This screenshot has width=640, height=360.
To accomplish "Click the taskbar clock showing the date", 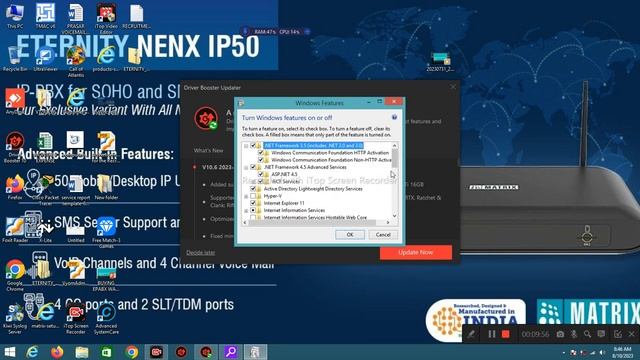I will pyautogui.click(x=622, y=352).
